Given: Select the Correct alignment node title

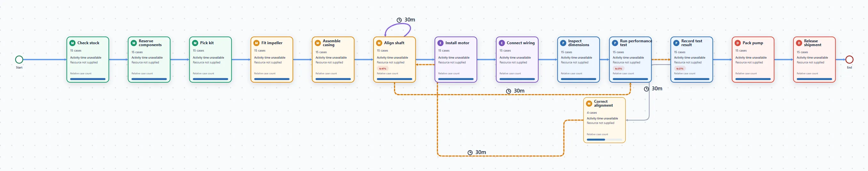Looking at the screenshot, I should tap(604, 103).
